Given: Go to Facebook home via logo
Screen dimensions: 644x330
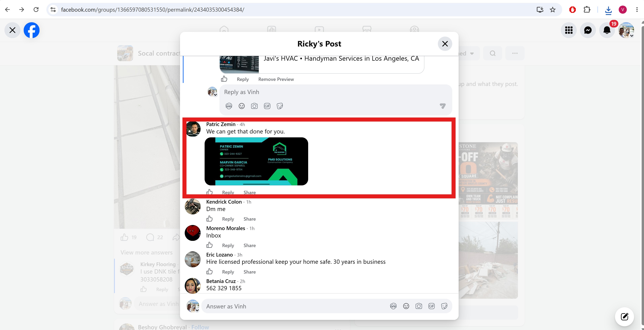Looking at the screenshot, I should point(32,30).
